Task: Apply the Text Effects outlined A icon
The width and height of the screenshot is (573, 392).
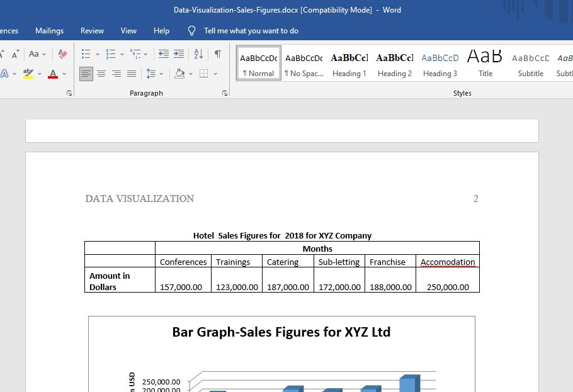Action: coord(4,74)
